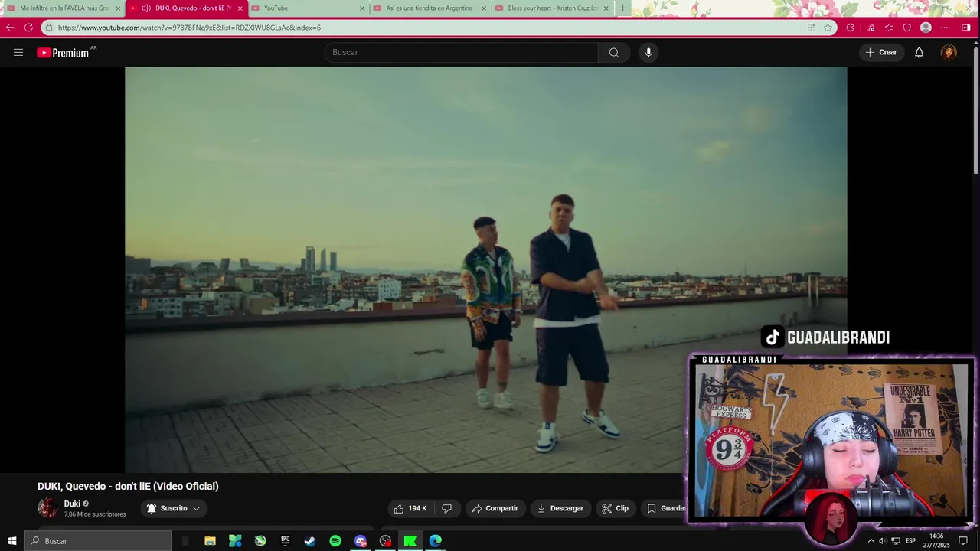Toggle the browser sidebar panel icon

pos(966,28)
